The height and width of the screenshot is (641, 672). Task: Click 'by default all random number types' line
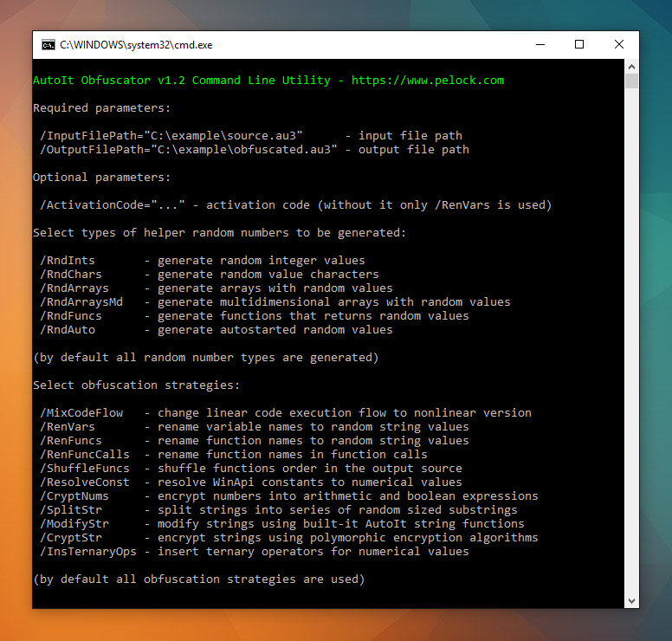tap(206, 358)
